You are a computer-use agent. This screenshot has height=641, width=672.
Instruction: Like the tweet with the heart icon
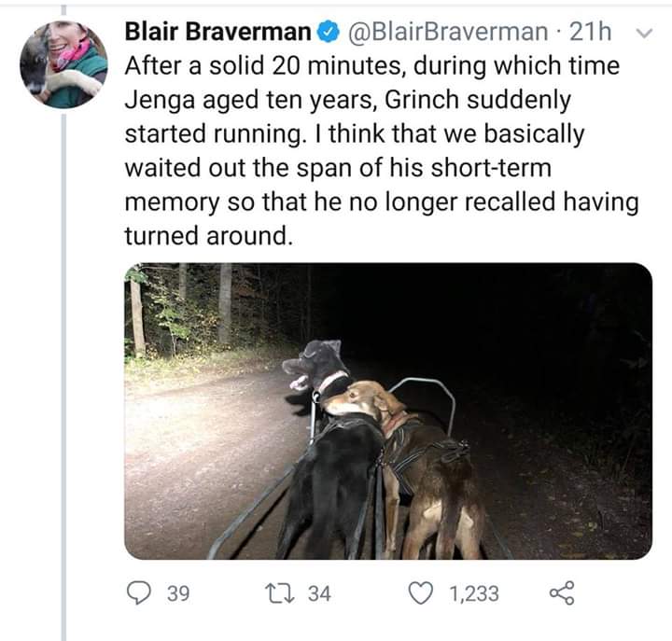click(x=423, y=592)
